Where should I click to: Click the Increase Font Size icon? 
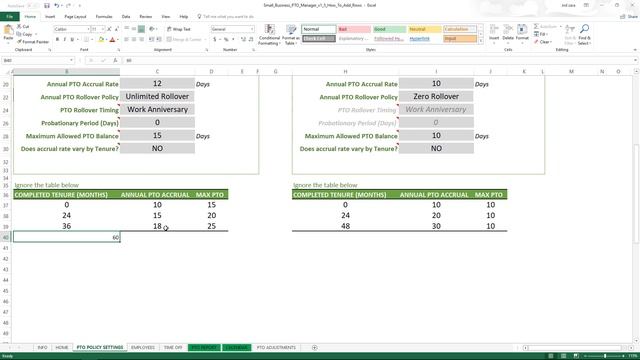click(x=109, y=29)
